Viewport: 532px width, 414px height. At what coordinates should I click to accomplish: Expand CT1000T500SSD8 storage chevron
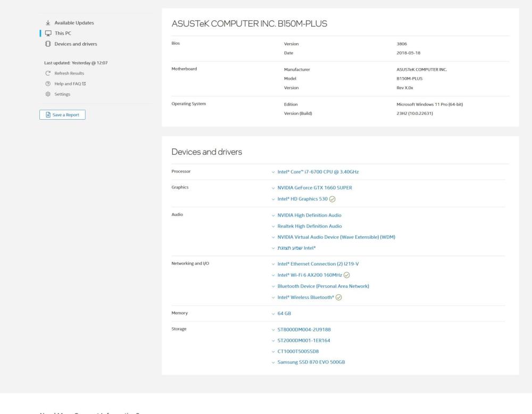pos(273,352)
